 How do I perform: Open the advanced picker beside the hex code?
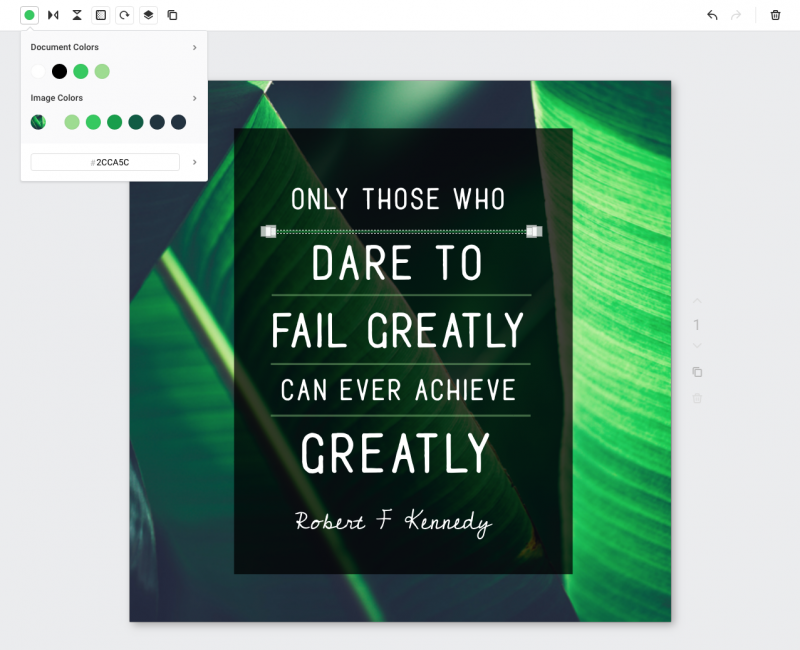pyautogui.click(x=194, y=162)
